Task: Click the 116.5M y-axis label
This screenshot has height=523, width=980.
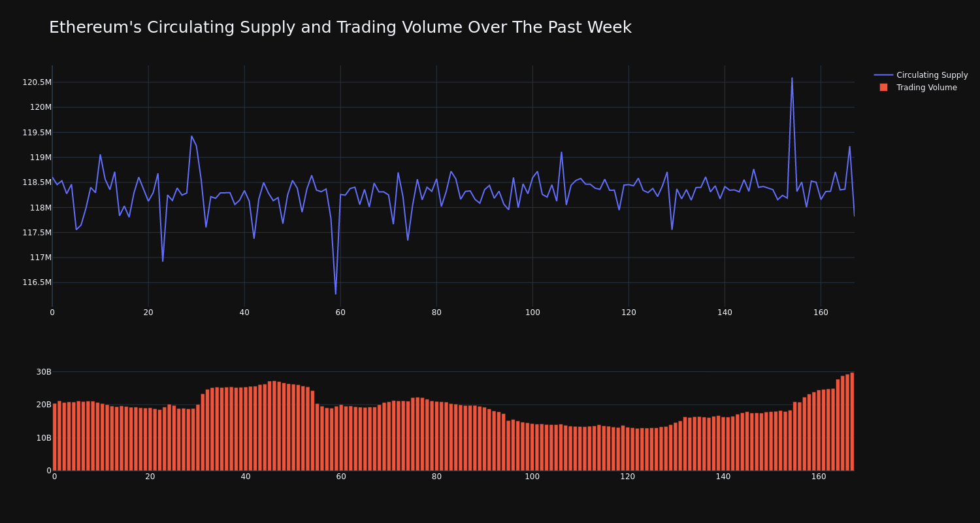Action: (x=37, y=282)
